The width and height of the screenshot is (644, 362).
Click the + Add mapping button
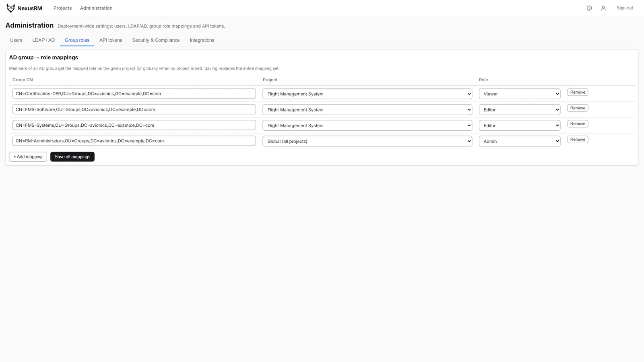tap(28, 156)
